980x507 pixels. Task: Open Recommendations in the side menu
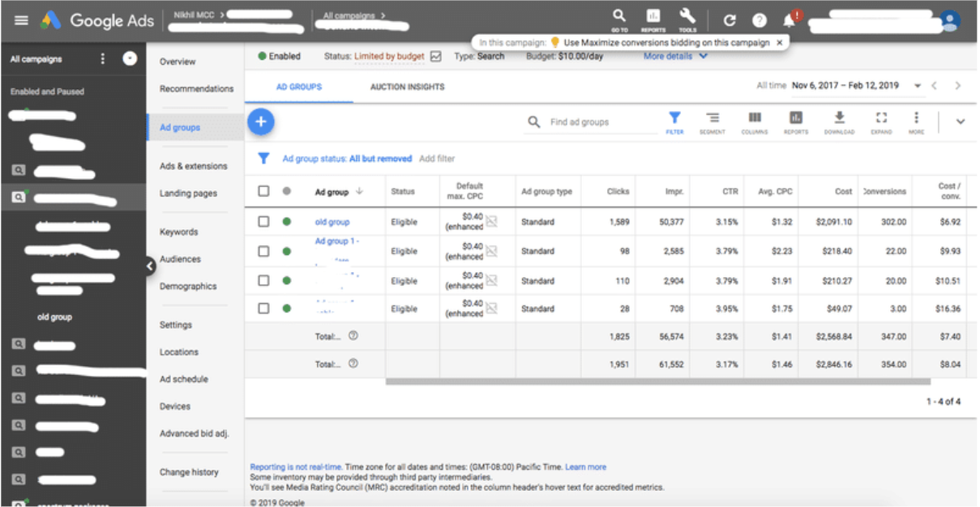pos(196,88)
